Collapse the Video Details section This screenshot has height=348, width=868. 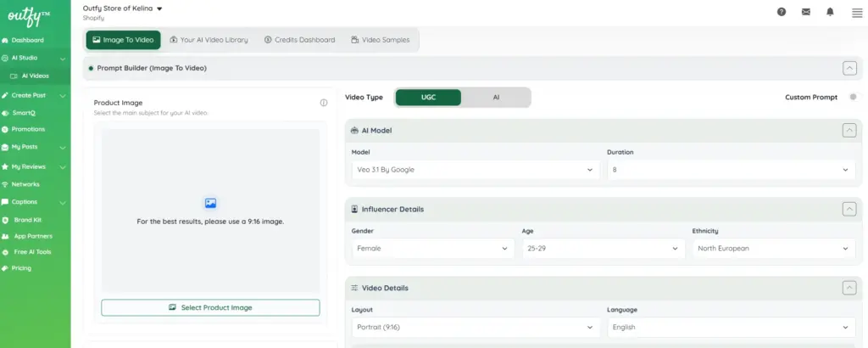pyautogui.click(x=849, y=288)
